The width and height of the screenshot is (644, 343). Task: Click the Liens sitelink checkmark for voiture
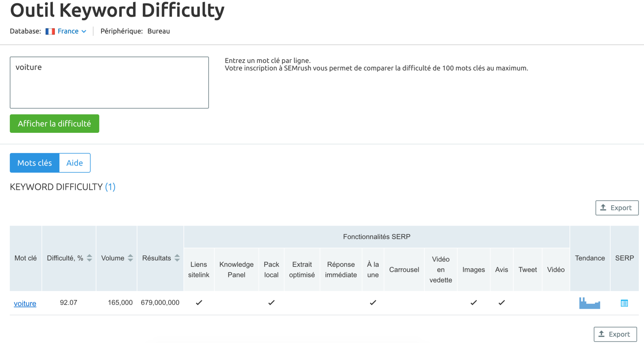199,303
